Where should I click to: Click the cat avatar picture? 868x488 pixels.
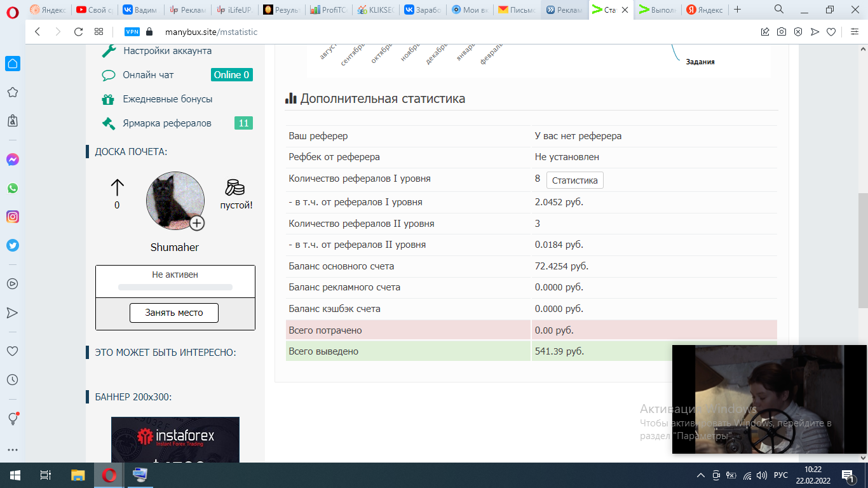click(x=175, y=200)
